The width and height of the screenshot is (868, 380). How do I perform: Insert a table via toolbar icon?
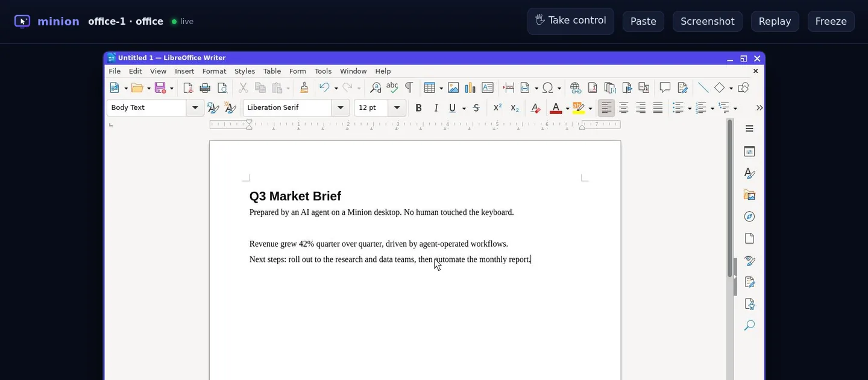pos(429,88)
